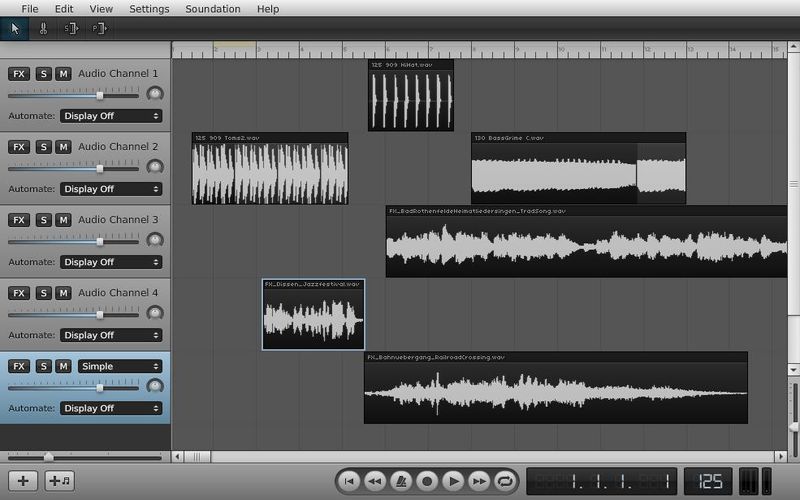Open FX for Audio Channel 1
Viewport: 800px width, 500px height.
click(x=19, y=74)
